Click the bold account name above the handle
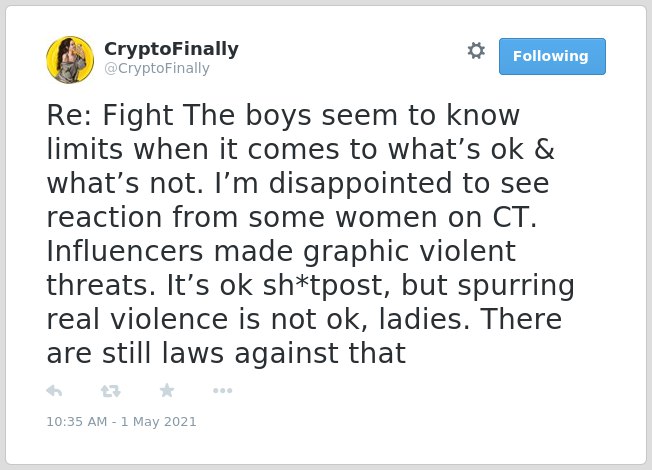 171,49
